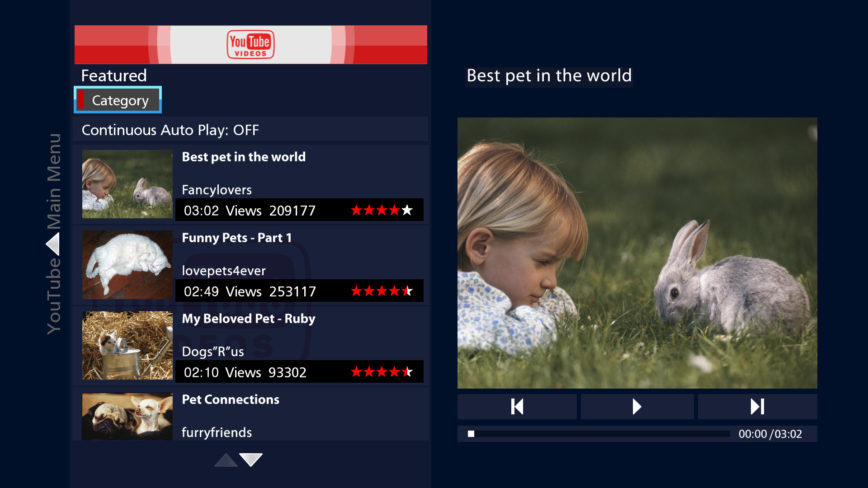Click the Fancylovers uploader name
Image resolution: width=868 pixels, height=488 pixels.
click(217, 190)
